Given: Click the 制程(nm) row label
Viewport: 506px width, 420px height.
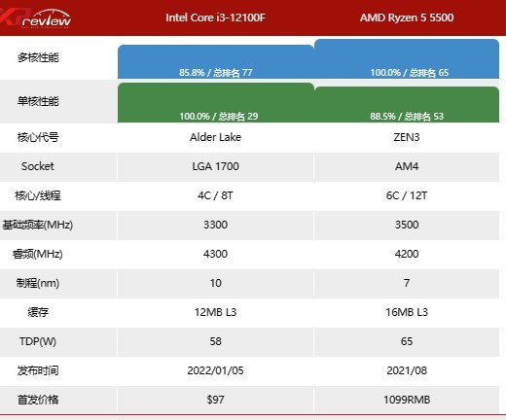Looking at the screenshot, I should click(38, 283).
